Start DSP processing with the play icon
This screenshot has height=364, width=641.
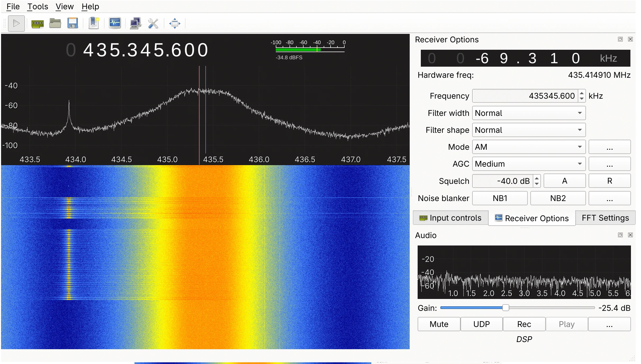point(16,23)
